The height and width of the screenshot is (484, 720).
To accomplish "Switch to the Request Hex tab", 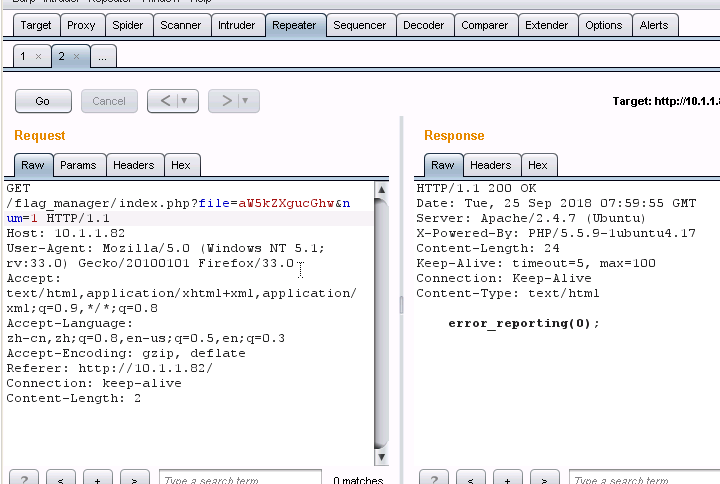I will pos(181,165).
